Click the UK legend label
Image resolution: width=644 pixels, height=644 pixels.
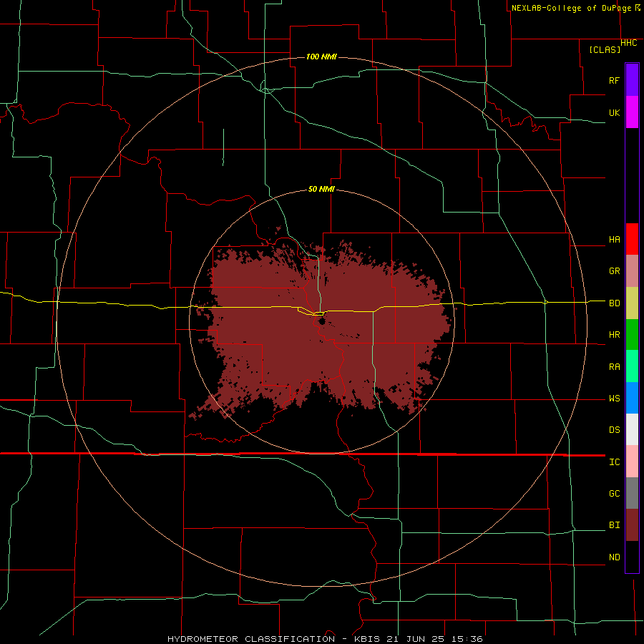pyautogui.click(x=614, y=112)
